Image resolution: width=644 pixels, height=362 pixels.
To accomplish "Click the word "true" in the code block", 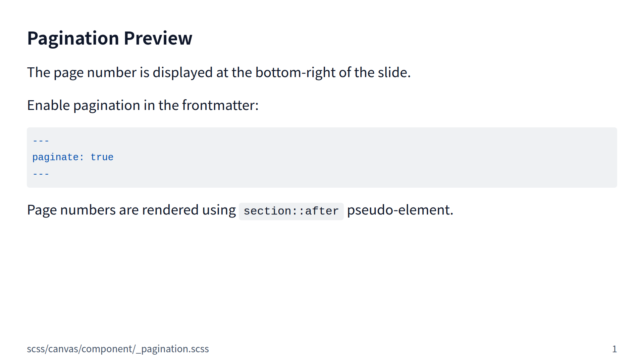I will tap(102, 157).
